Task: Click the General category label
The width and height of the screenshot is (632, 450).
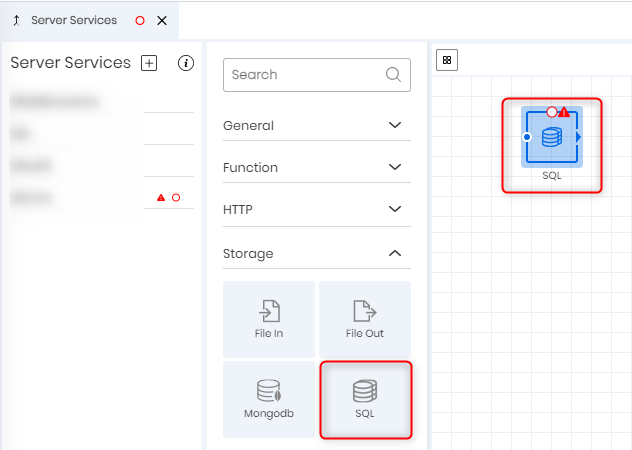Action: [248, 125]
